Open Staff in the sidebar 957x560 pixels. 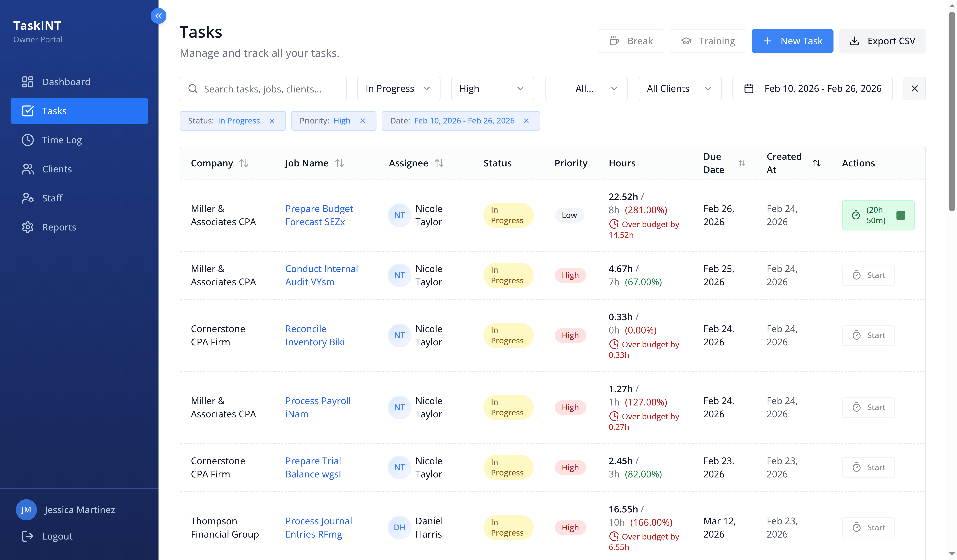coord(79,198)
